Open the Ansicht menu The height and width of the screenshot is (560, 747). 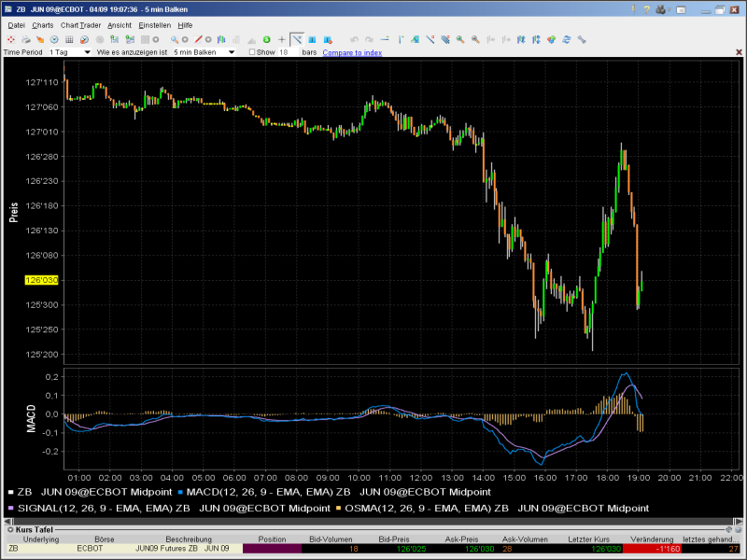click(x=120, y=25)
